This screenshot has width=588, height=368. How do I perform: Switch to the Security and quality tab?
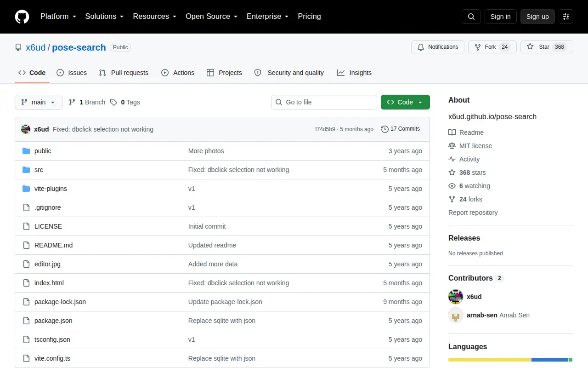click(289, 73)
